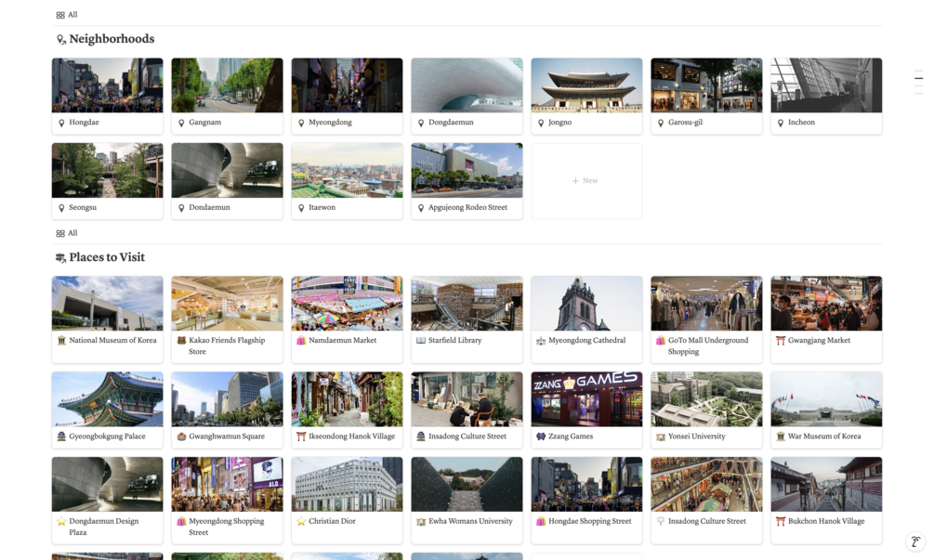Open the Dongdaemun neighborhood cover image

(x=467, y=85)
